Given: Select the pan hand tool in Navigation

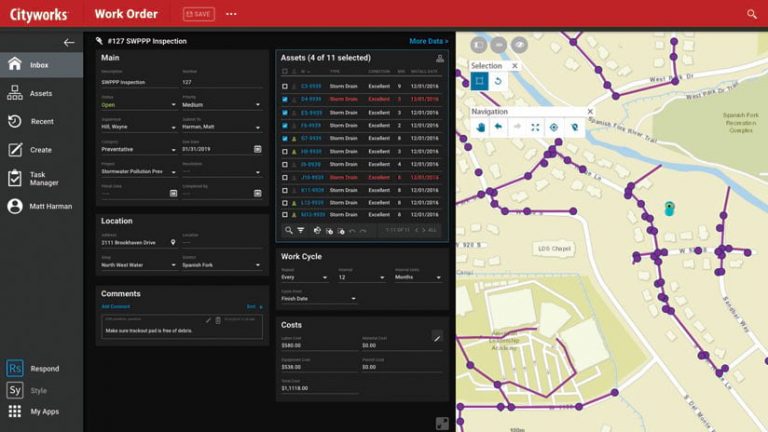Looking at the screenshot, I should [x=480, y=127].
